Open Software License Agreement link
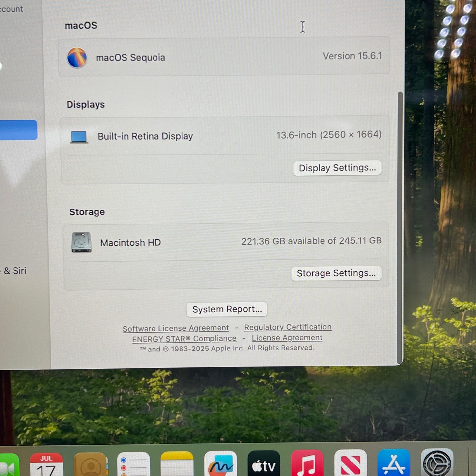Image resolution: width=476 pixels, height=476 pixels. point(176,328)
